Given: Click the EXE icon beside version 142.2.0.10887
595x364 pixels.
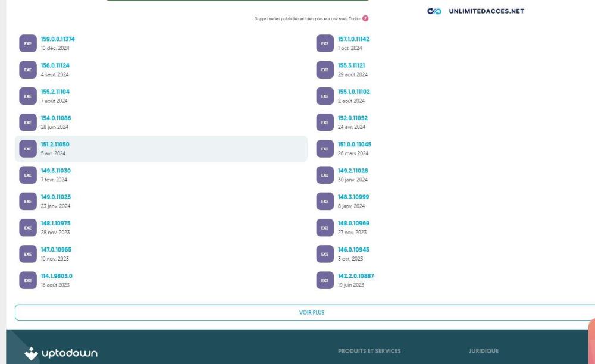Looking at the screenshot, I should [325, 281].
